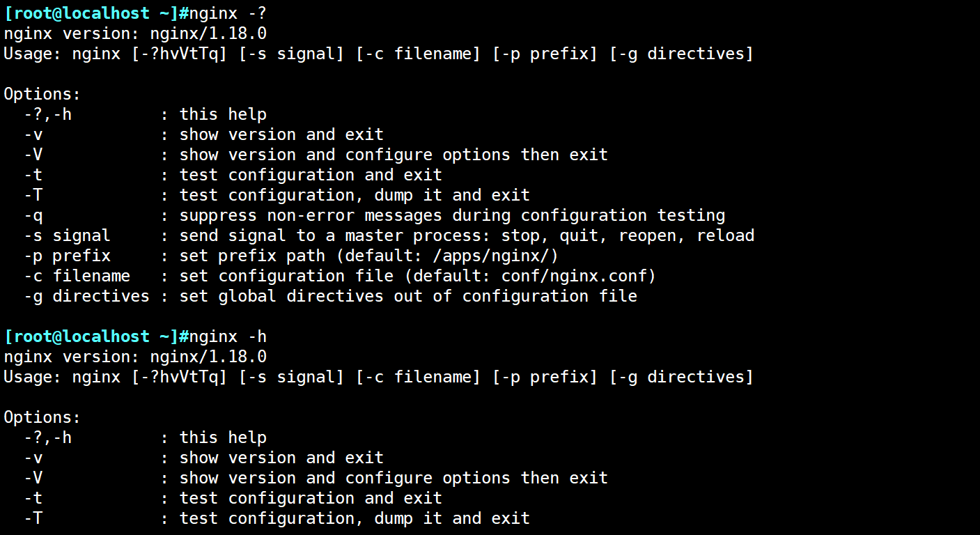Click the "-p prefix" option label

67,256
